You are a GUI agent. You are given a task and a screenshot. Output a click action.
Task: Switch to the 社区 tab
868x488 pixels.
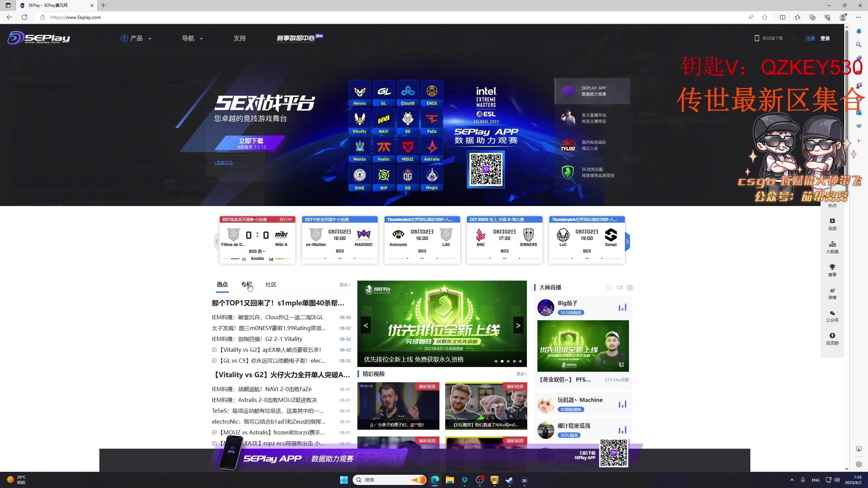point(271,285)
